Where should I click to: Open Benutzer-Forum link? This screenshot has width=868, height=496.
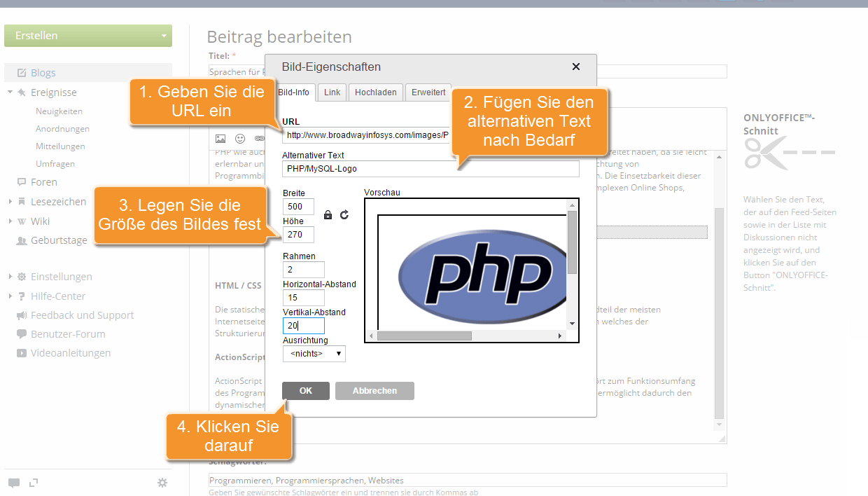pyautogui.click(x=68, y=334)
